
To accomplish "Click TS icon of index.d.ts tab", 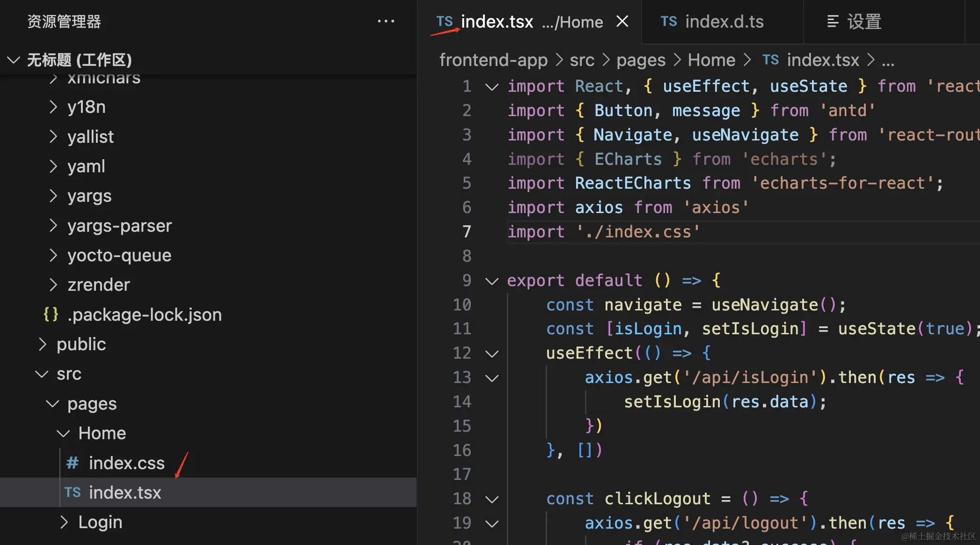I will (x=668, y=22).
